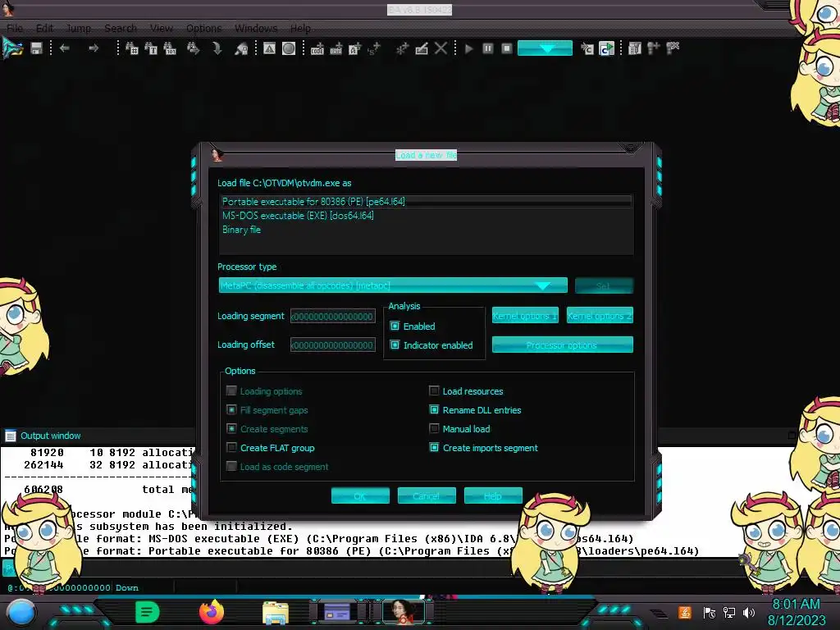Click the binoculars Search binary icon (101)
This screenshot has height=630, width=840.
point(170,48)
